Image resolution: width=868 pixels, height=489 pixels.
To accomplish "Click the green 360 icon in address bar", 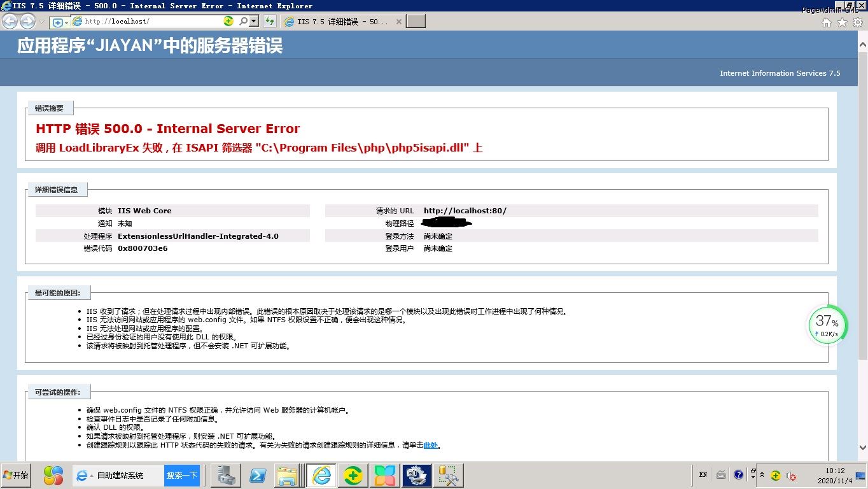I will (228, 21).
